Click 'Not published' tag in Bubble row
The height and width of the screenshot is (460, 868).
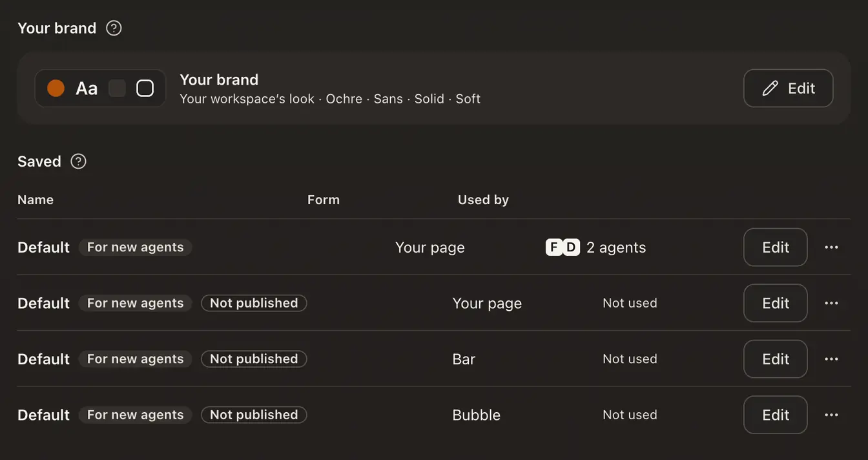[x=254, y=415]
